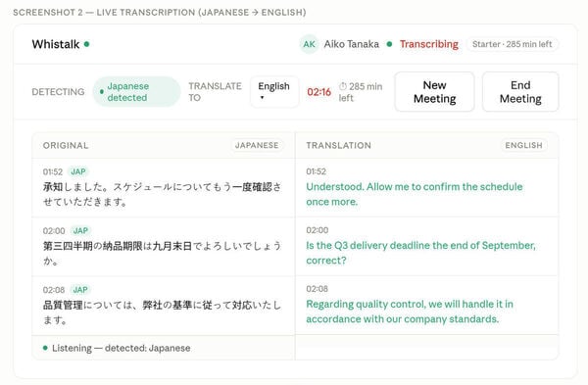Click the red Transcribing status label
This screenshot has height=385, width=588.
coord(429,44)
